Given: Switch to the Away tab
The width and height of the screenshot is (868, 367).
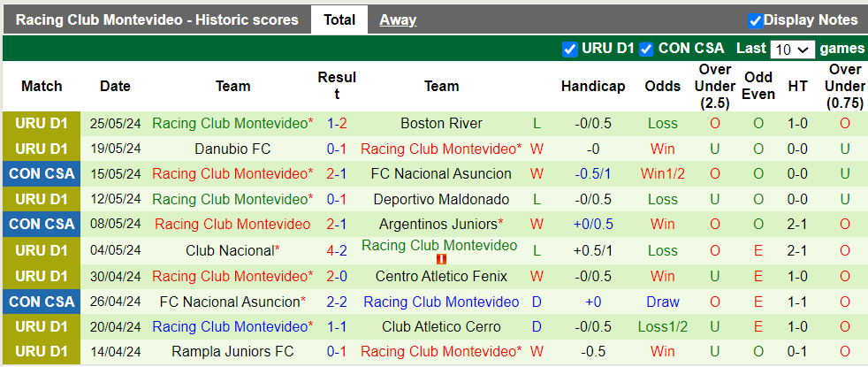Looking at the screenshot, I should [398, 19].
